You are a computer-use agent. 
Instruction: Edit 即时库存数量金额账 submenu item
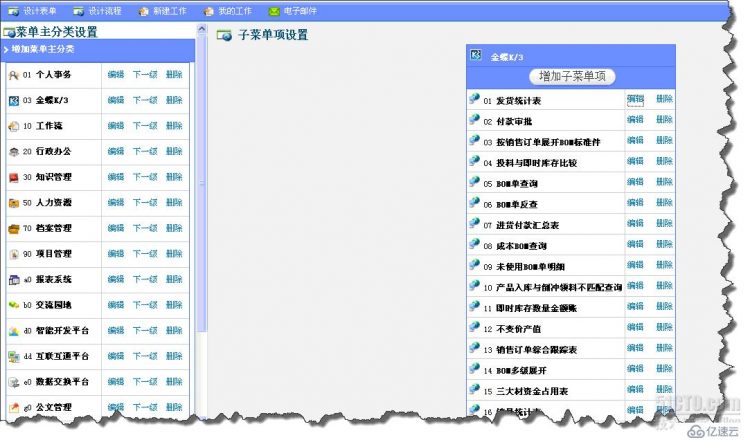635,307
